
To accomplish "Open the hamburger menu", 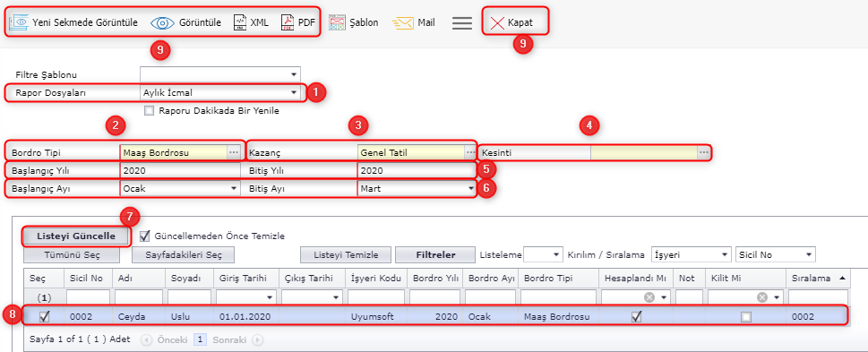I will (462, 22).
